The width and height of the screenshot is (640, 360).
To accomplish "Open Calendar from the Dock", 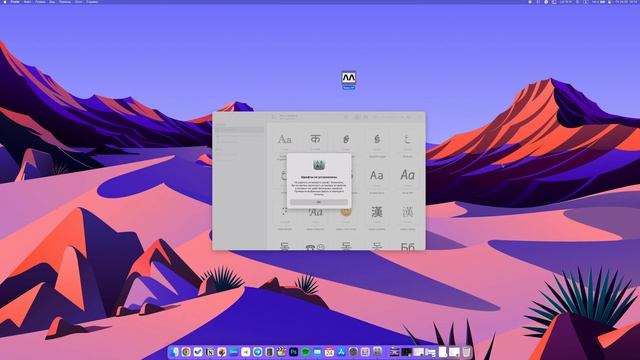I will click(329, 352).
